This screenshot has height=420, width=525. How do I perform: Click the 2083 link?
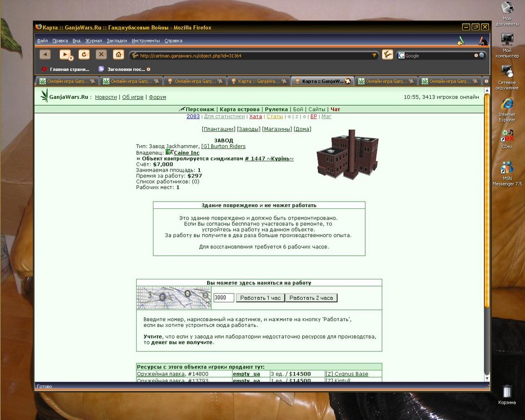click(x=193, y=116)
